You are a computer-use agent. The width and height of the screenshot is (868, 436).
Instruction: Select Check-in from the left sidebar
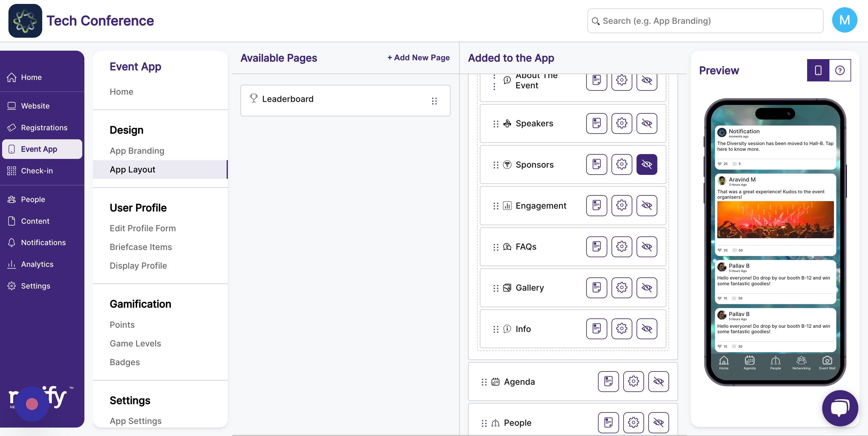(37, 171)
